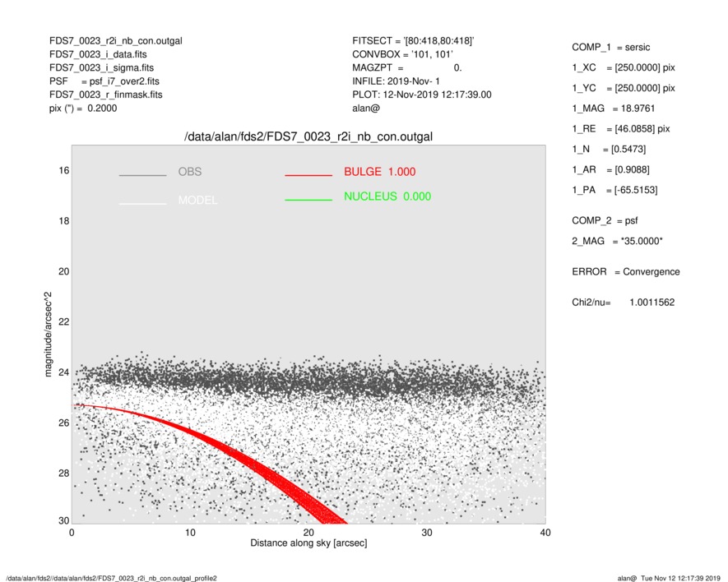
Task: Click the MODEL legend label
Action: [197, 201]
